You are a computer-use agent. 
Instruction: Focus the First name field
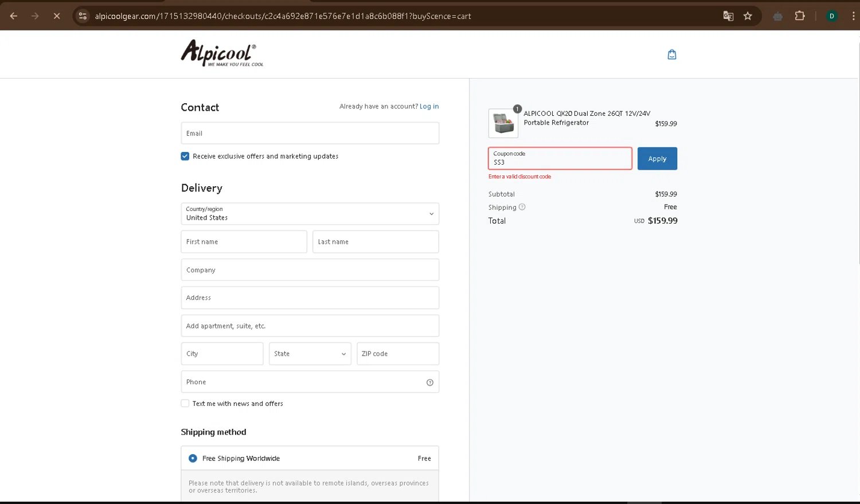(244, 242)
